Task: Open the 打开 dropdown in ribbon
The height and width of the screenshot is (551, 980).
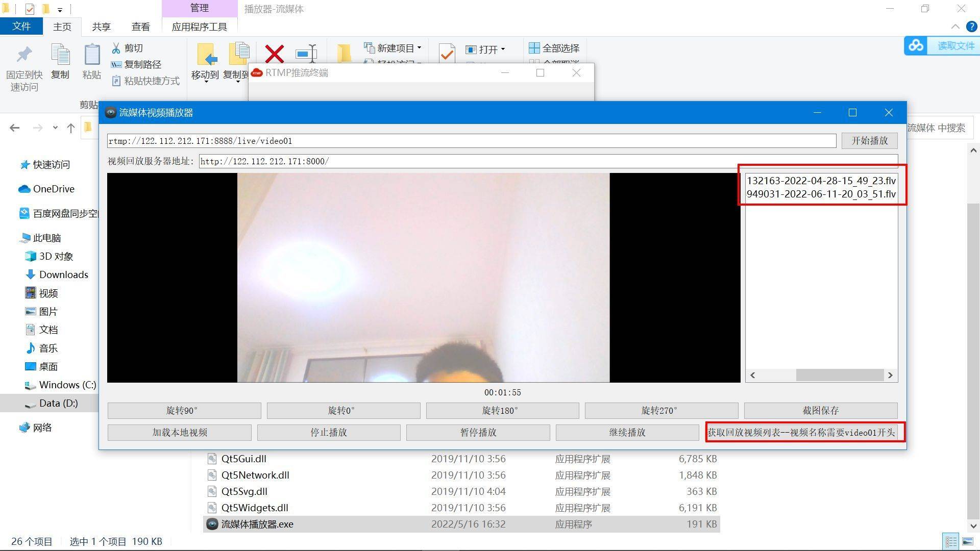Action: pyautogui.click(x=485, y=49)
